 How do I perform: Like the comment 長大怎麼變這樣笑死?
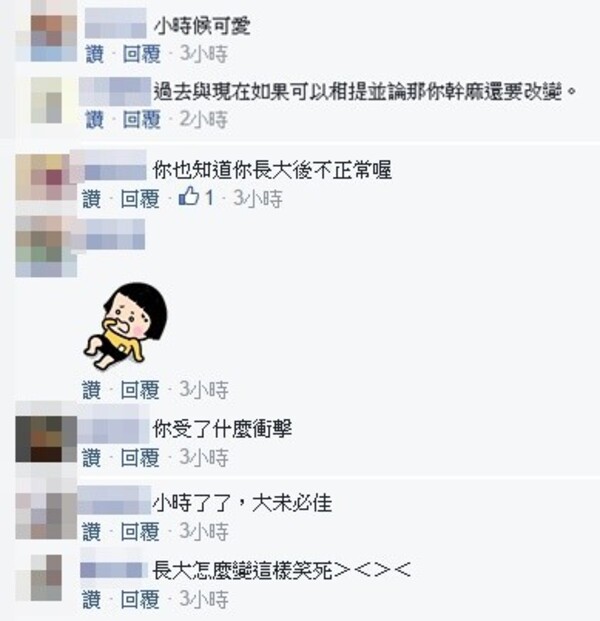[91, 600]
